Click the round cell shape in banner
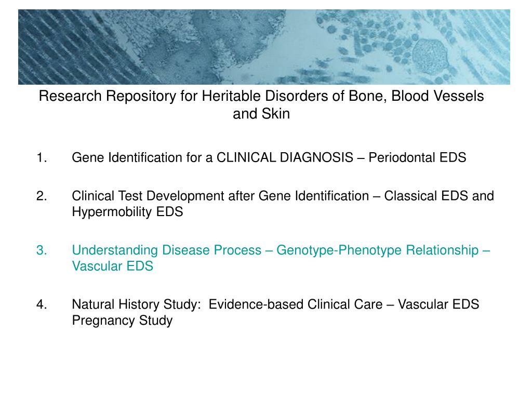 (430, 54)
